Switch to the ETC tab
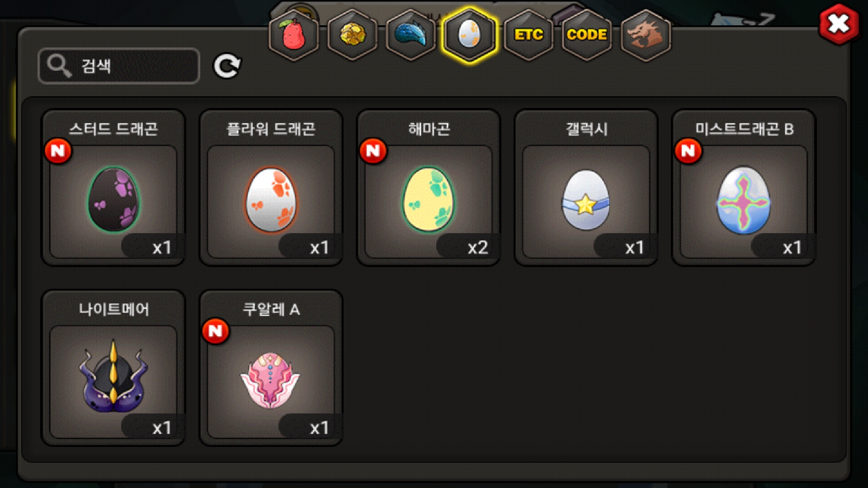 528,35
